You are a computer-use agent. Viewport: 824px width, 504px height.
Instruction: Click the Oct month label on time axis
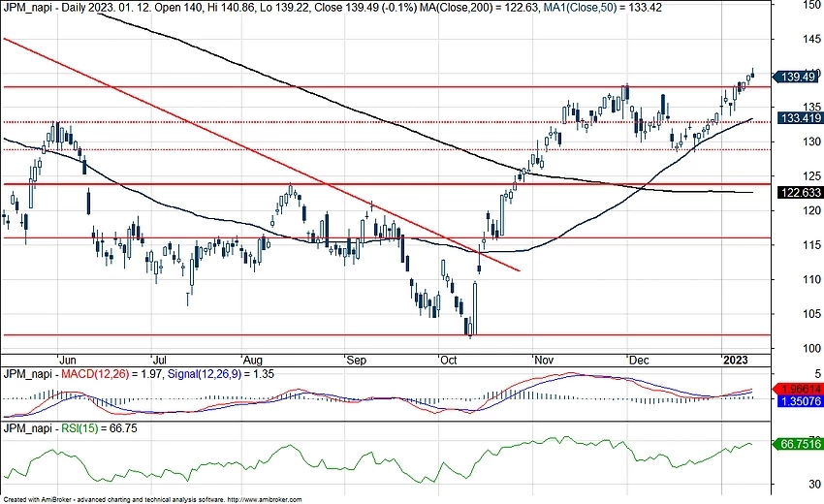[x=448, y=361]
